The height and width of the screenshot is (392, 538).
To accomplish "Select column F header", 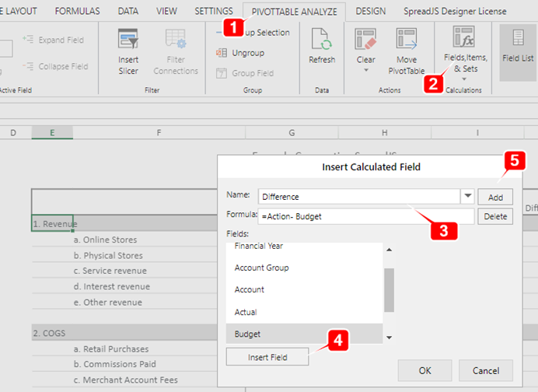I will 159,132.
